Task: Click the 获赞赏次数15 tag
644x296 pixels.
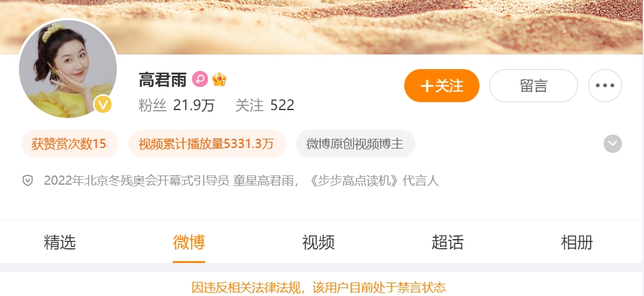Action: (70, 144)
